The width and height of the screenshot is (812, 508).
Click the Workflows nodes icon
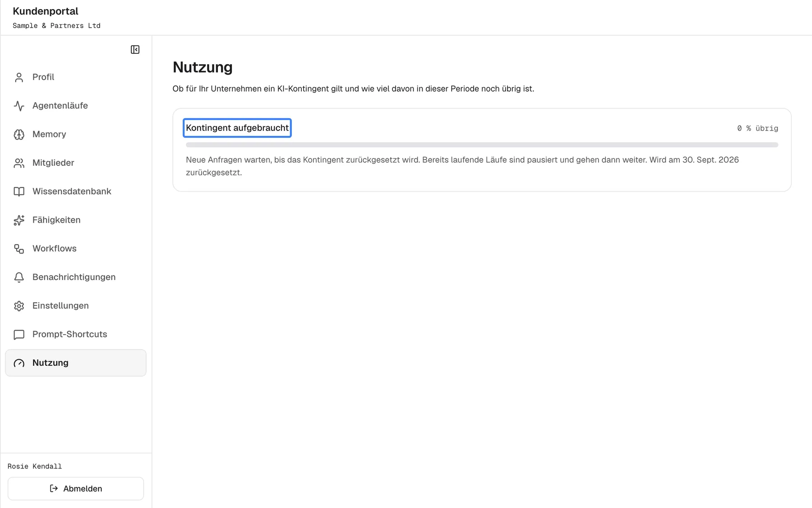click(19, 249)
